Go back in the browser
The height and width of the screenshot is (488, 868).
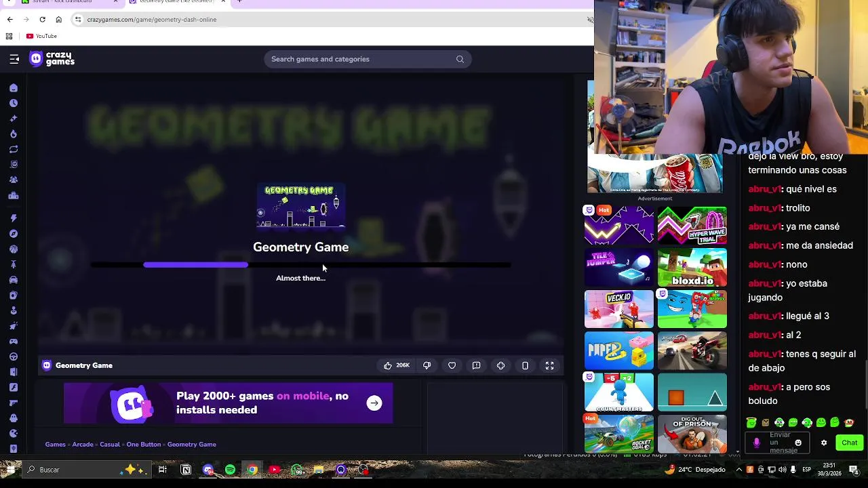click(x=9, y=20)
